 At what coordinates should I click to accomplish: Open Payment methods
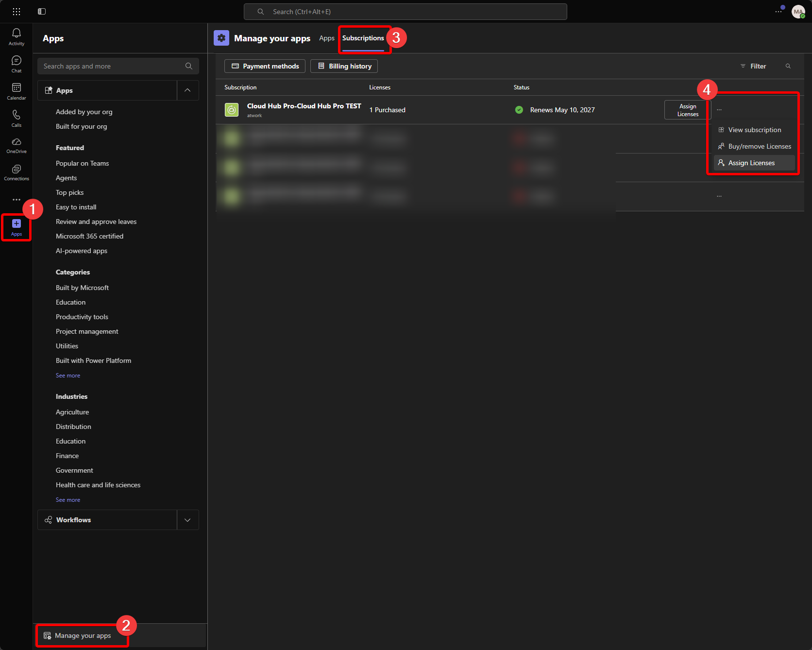[x=265, y=66]
